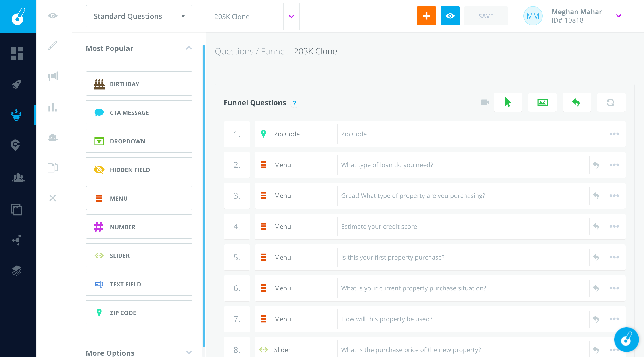The image size is (644, 357).
Task: Open the copy documents icon in the secondary sidebar
Action: click(x=52, y=167)
